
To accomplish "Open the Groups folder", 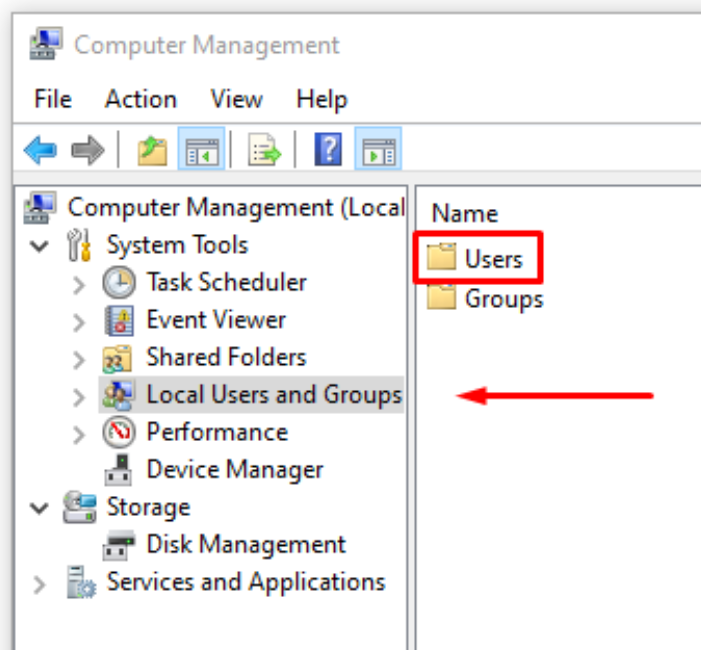I will (x=503, y=298).
